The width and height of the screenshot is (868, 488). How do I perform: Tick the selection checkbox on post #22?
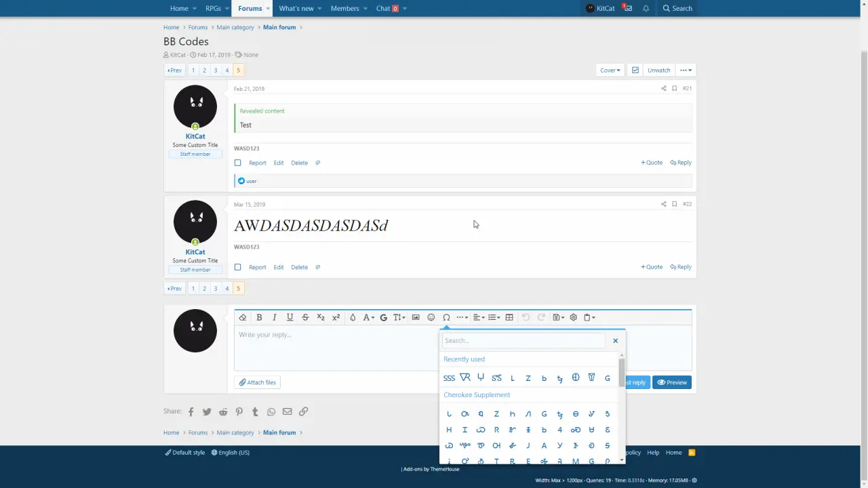237,267
